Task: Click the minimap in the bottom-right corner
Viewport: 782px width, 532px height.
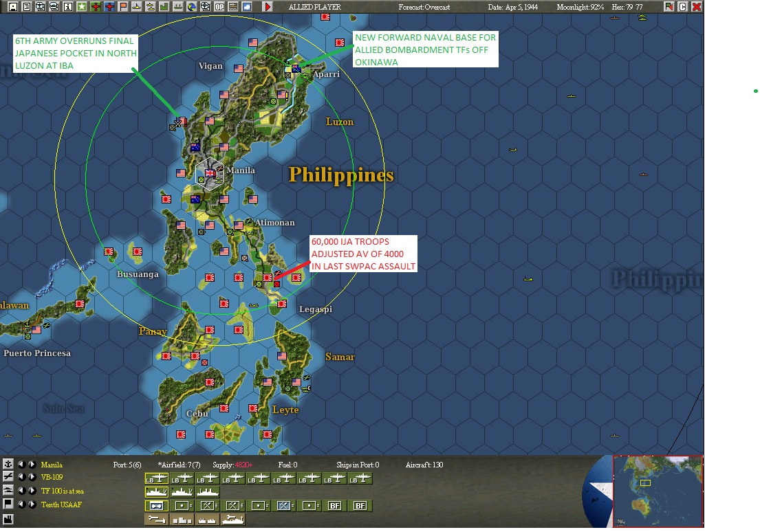Action: (x=658, y=491)
